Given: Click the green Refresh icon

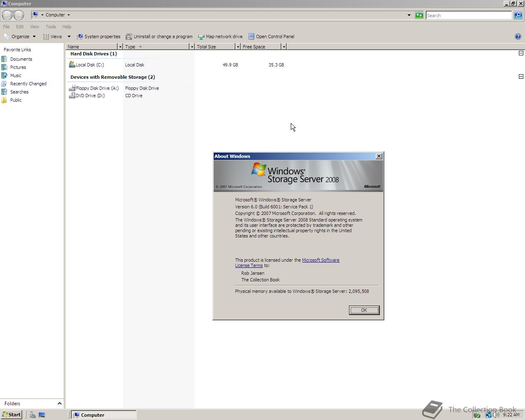Looking at the screenshot, I should (x=419, y=15).
